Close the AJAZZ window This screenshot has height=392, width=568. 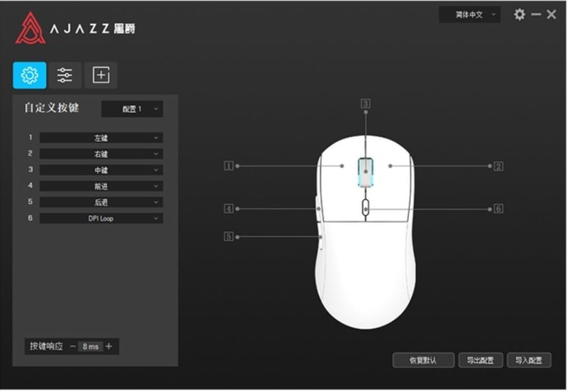[552, 14]
